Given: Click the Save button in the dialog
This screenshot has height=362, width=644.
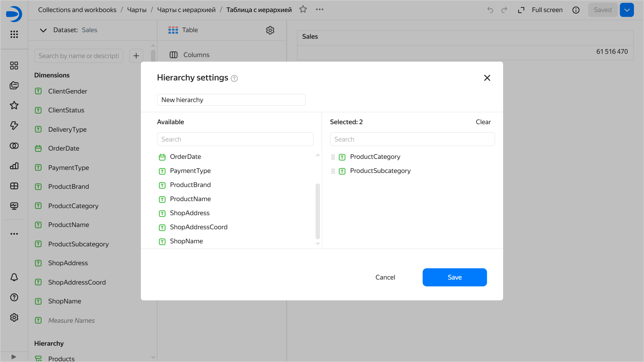Looking at the screenshot, I should 454,277.
